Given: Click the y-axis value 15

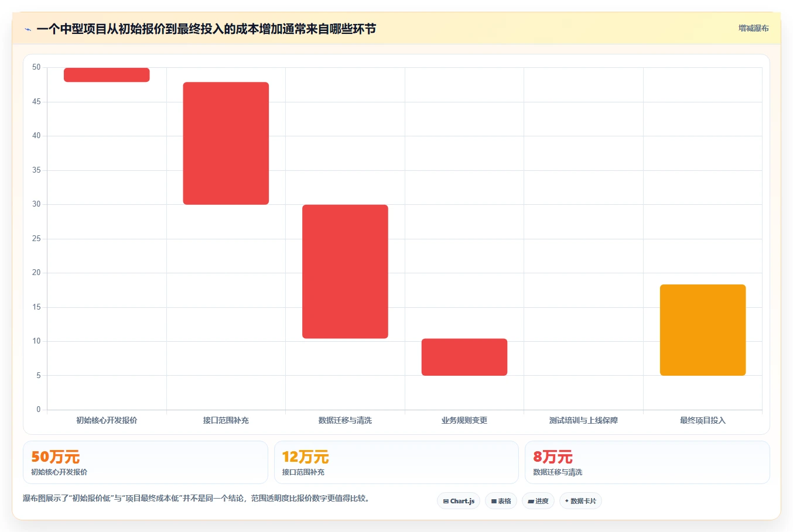Looking at the screenshot, I should point(36,307).
